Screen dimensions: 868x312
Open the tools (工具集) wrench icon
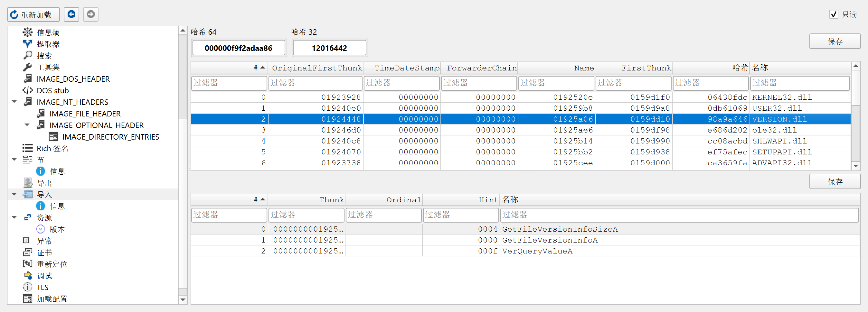[27, 67]
